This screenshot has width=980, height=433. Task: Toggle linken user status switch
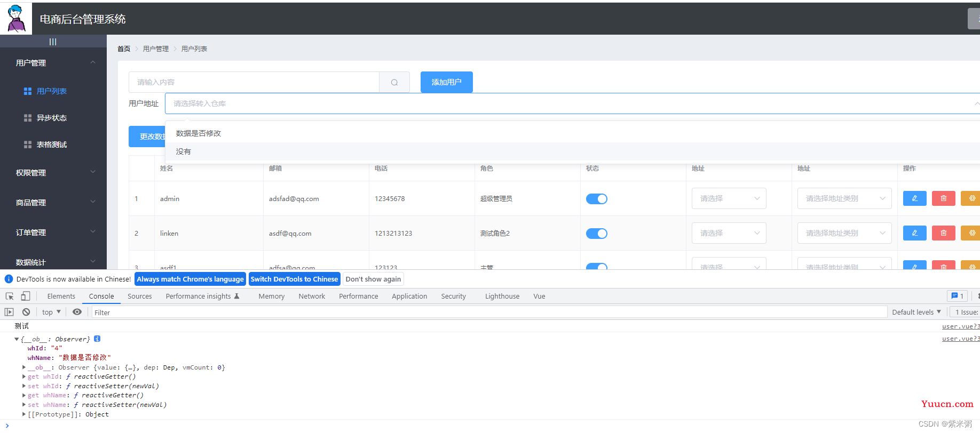tap(597, 234)
